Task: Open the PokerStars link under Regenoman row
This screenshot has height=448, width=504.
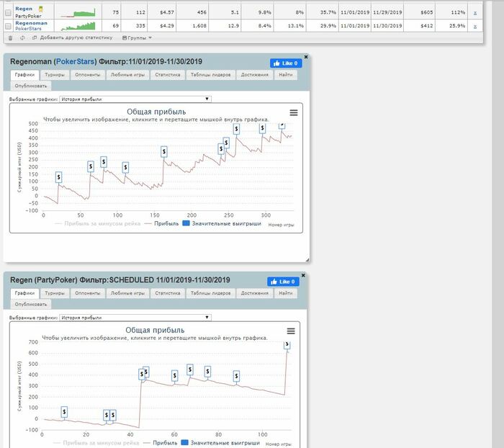Action: [x=28, y=29]
